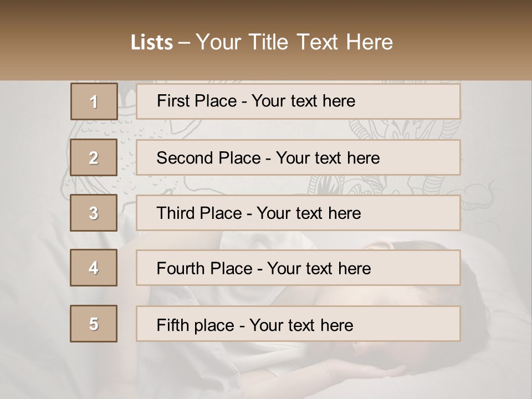Select the number 1 box

[94, 101]
